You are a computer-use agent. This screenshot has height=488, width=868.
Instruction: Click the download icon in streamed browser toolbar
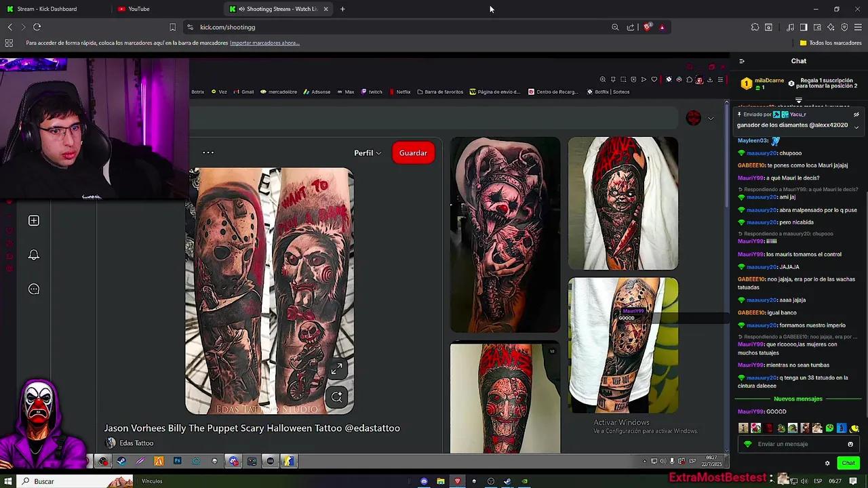coord(710,79)
